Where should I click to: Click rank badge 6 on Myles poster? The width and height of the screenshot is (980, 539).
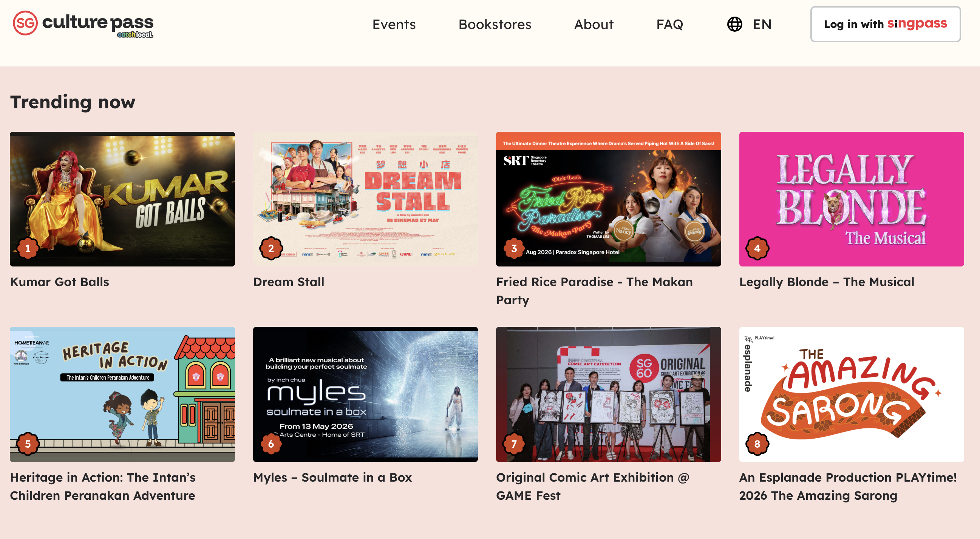tap(271, 444)
